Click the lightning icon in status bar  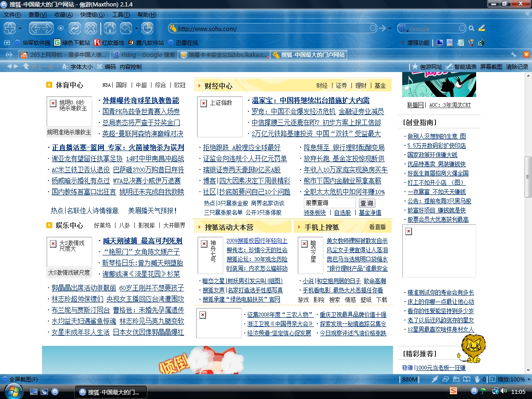[435, 379]
